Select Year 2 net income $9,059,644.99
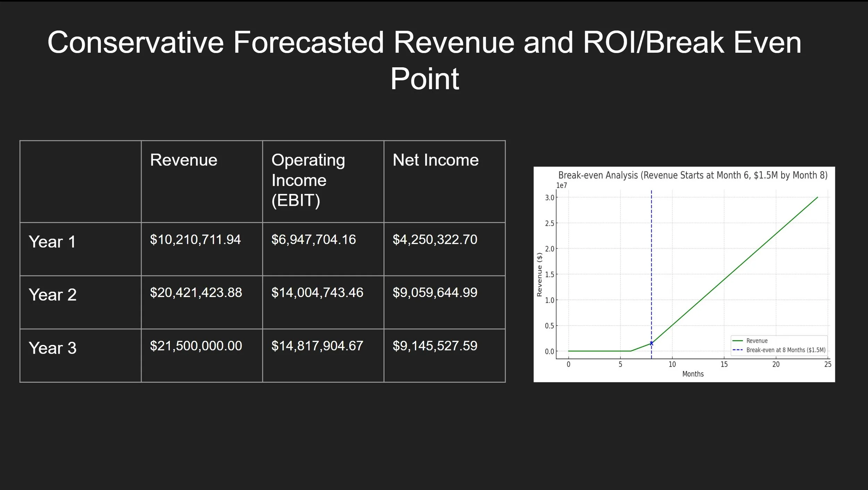This screenshot has height=490, width=868. pyautogui.click(x=435, y=293)
